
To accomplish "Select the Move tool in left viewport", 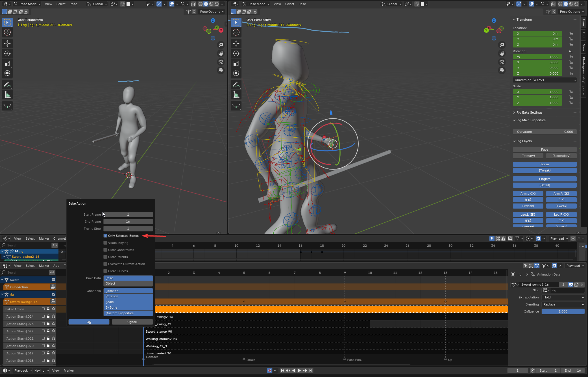I will pos(7,44).
